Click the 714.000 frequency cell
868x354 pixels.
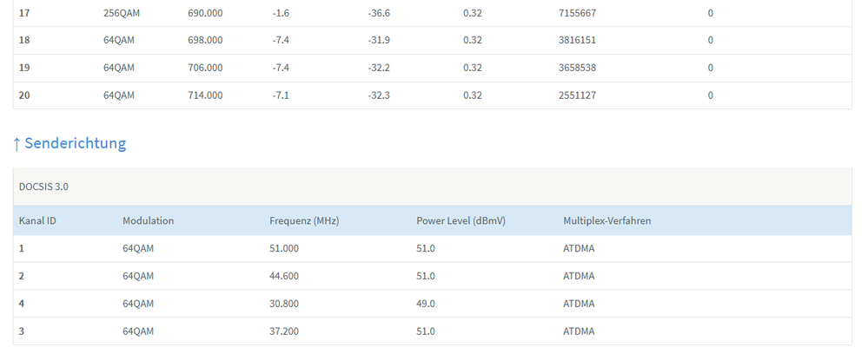205,95
